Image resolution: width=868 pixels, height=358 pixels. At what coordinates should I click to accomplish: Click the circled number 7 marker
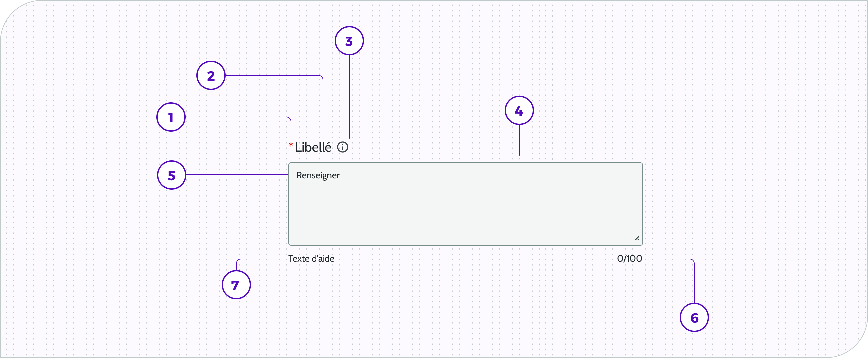236,285
